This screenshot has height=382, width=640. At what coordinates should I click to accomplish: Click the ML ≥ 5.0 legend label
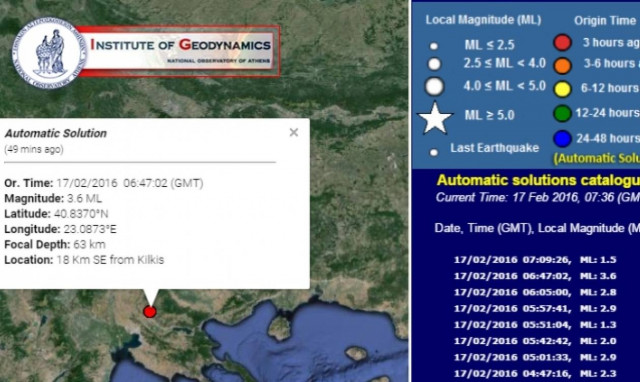pyautogui.click(x=489, y=115)
